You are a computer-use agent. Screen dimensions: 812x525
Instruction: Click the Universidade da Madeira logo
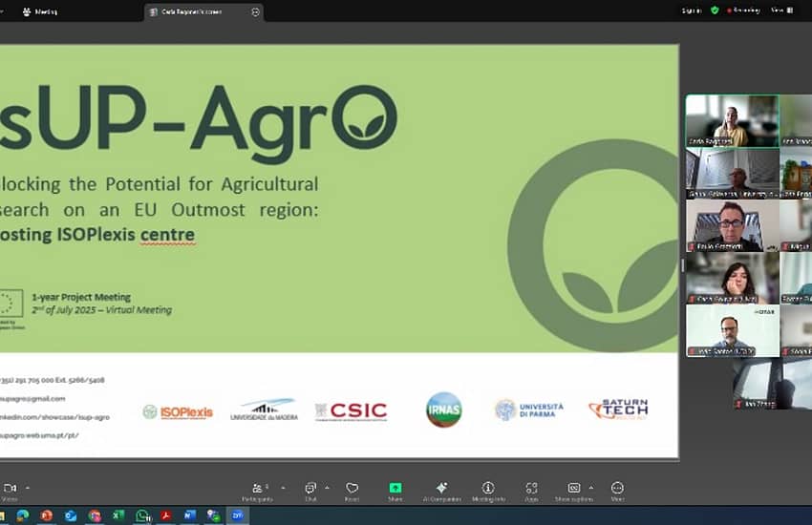point(264,409)
